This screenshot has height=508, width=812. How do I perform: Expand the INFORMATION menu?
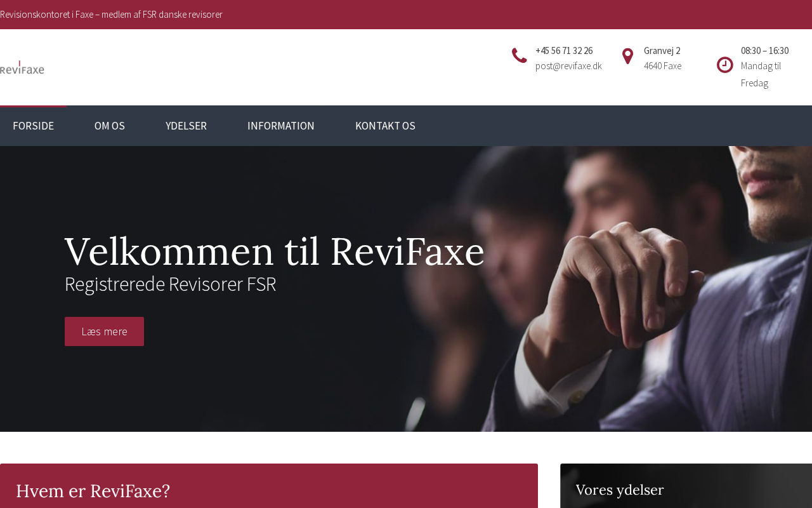pyautogui.click(x=281, y=126)
